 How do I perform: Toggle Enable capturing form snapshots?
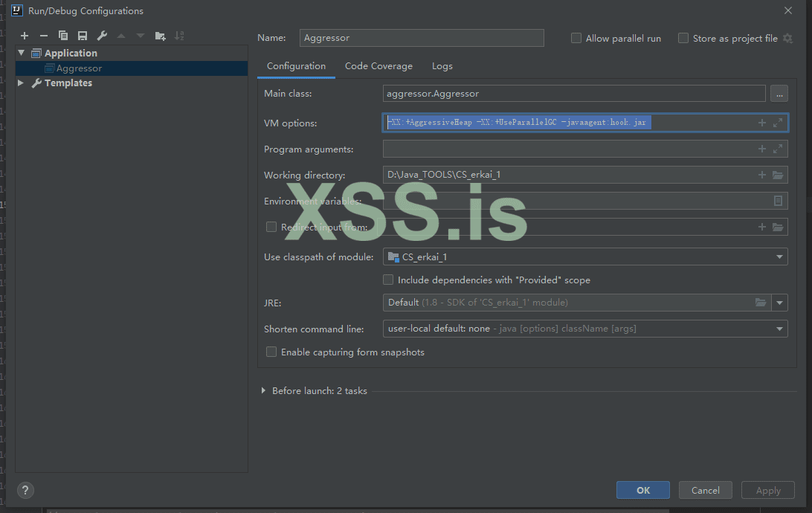tap(271, 352)
